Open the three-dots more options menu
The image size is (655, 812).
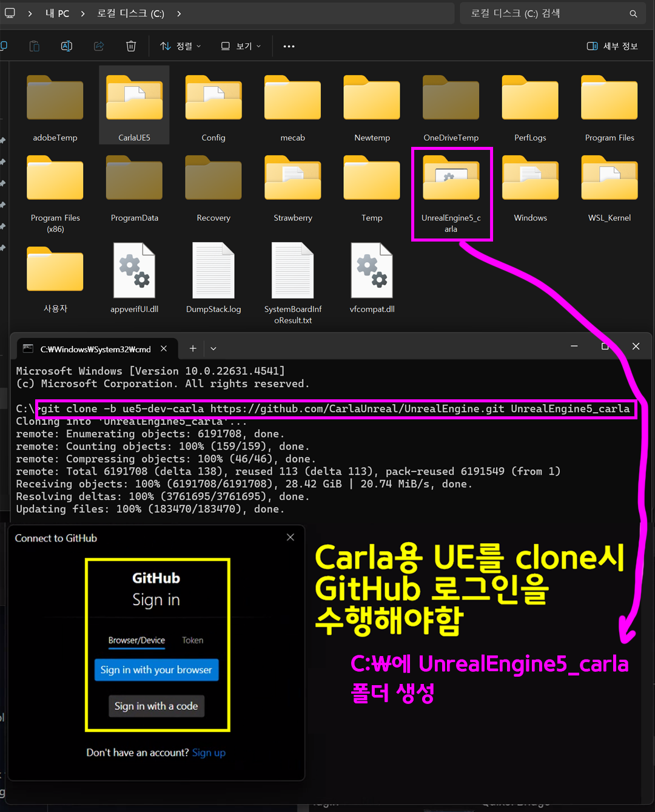tap(289, 46)
